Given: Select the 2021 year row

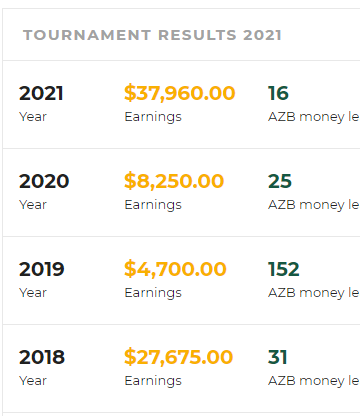Looking at the screenshot, I should 181,105.
